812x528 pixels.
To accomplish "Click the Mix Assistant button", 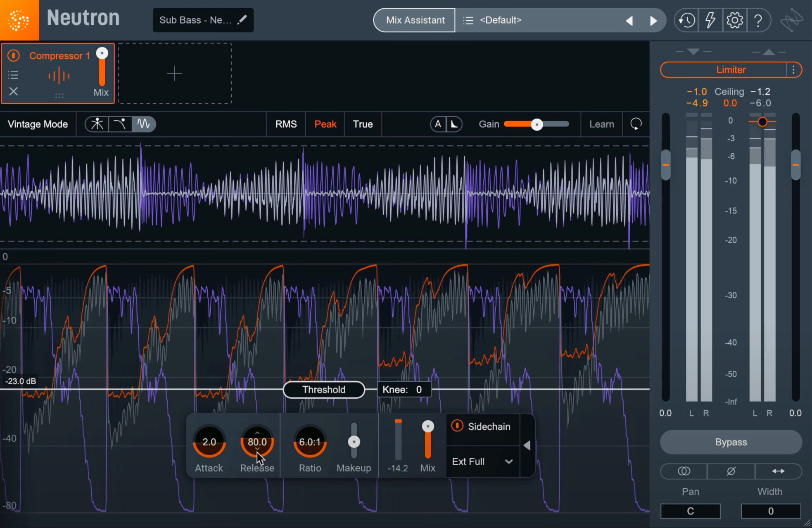I will click(415, 20).
